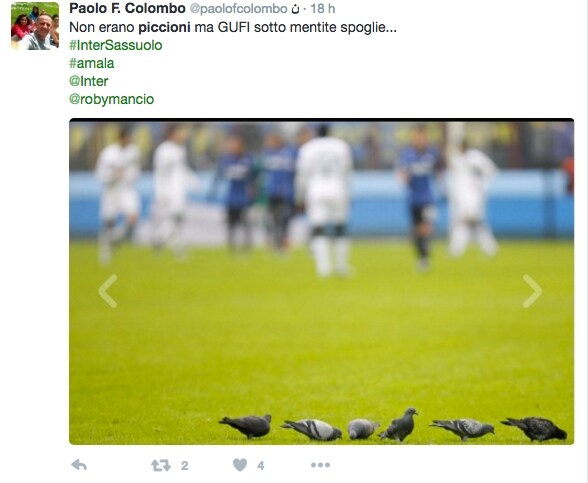Click the reply arrow icon
The width and height of the screenshot is (588, 483).
point(79,465)
